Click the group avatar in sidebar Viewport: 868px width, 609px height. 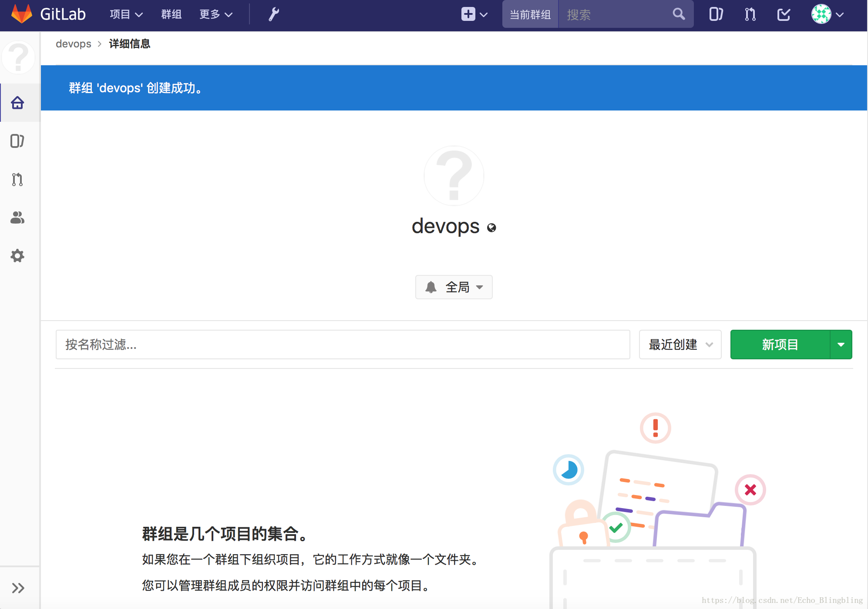pyautogui.click(x=18, y=57)
